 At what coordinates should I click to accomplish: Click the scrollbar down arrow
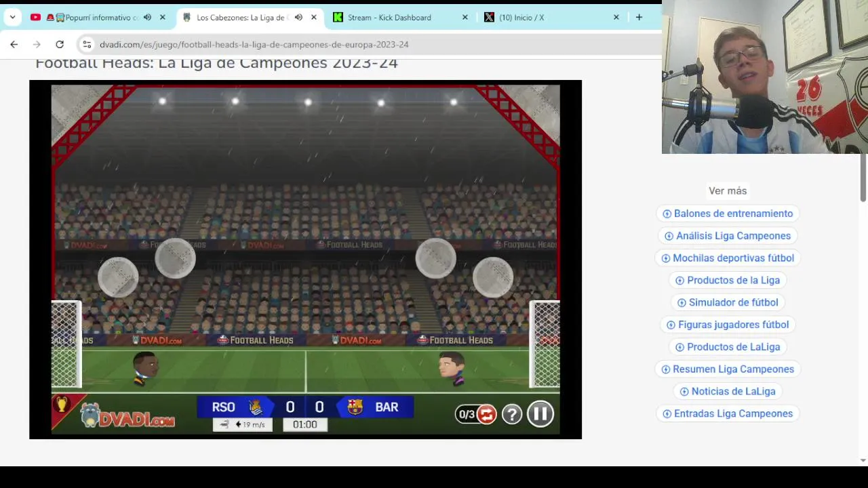tap(863, 460)
